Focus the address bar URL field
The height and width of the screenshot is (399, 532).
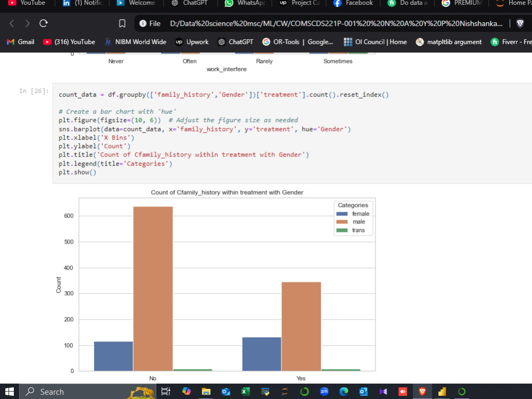336,23
